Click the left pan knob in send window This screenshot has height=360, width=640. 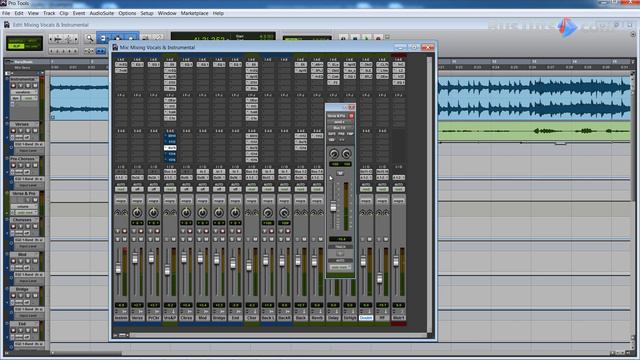point(334,154)
